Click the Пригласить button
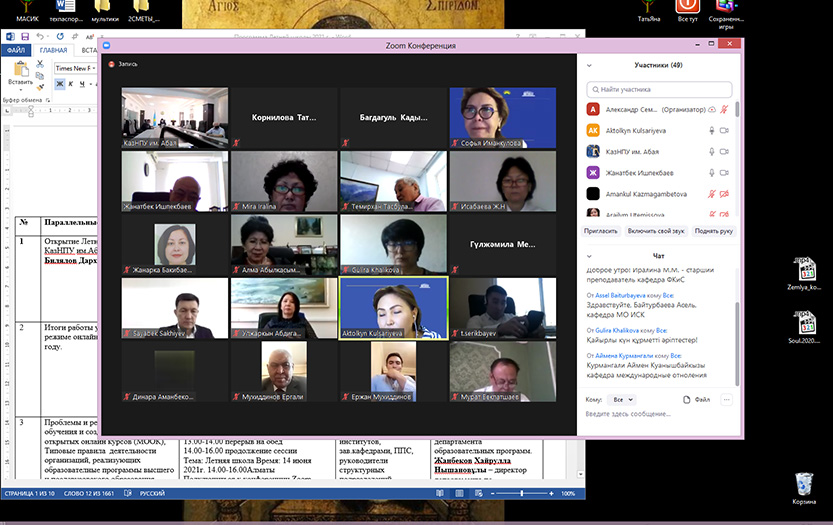Viewport: 833px width, 525px height. [600, 231]
